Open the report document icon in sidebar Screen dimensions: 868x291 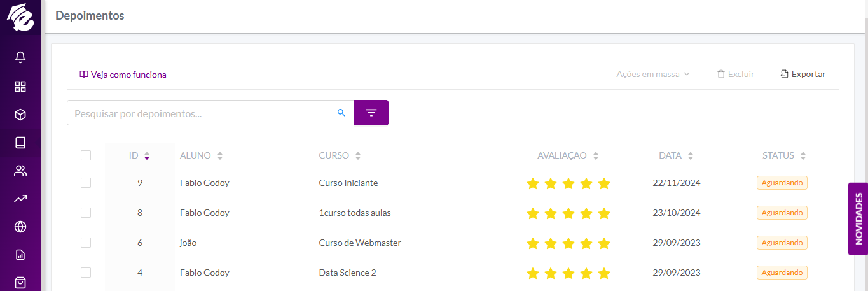click(20, 255)
